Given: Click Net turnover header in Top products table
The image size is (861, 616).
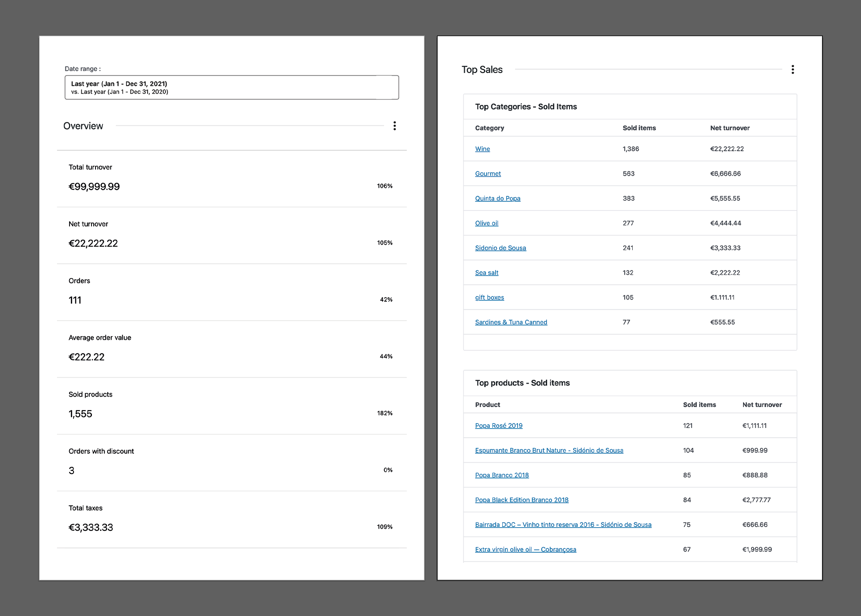Looking at the screenshot, I should click(x=762, y=404).
